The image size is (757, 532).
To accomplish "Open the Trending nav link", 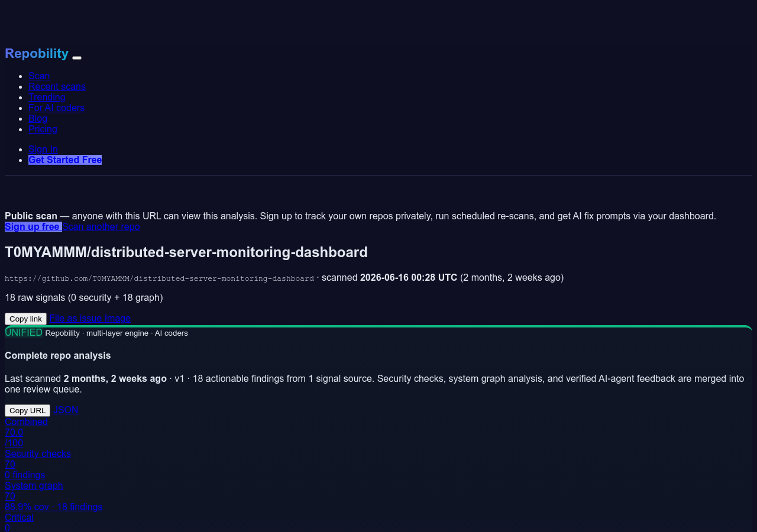I will [x=47, y=97].
